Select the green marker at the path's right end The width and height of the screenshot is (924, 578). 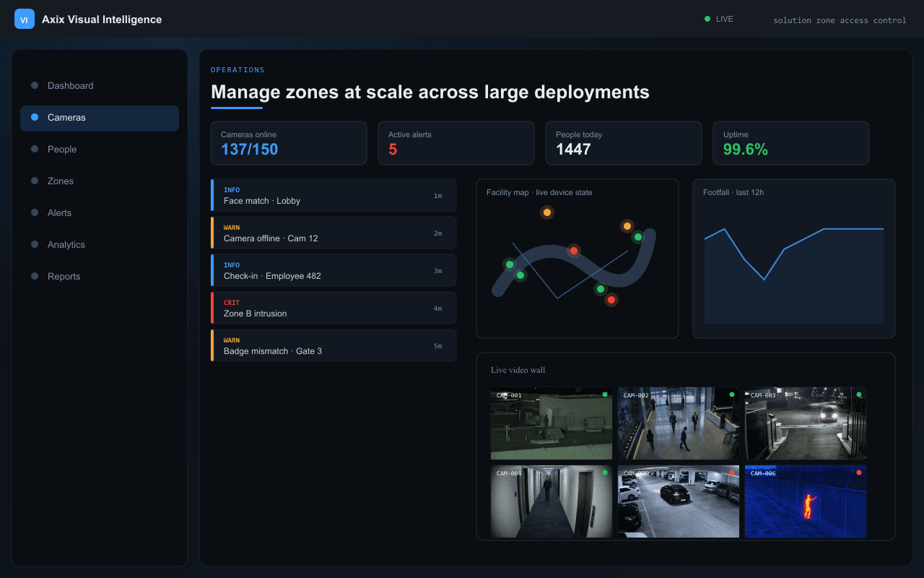(x=638, y=237)
